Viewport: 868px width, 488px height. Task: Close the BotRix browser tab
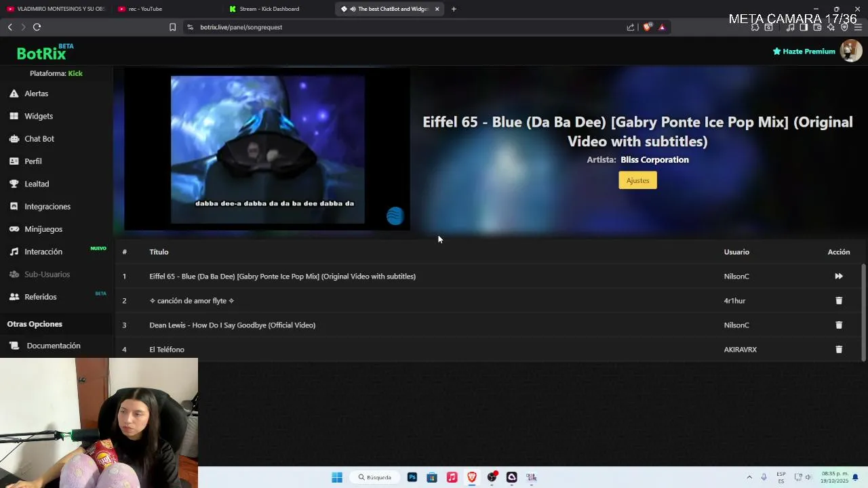click(437, 9)
